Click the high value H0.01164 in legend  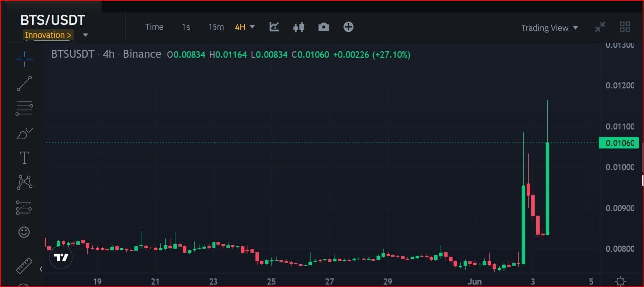point(228,55)
